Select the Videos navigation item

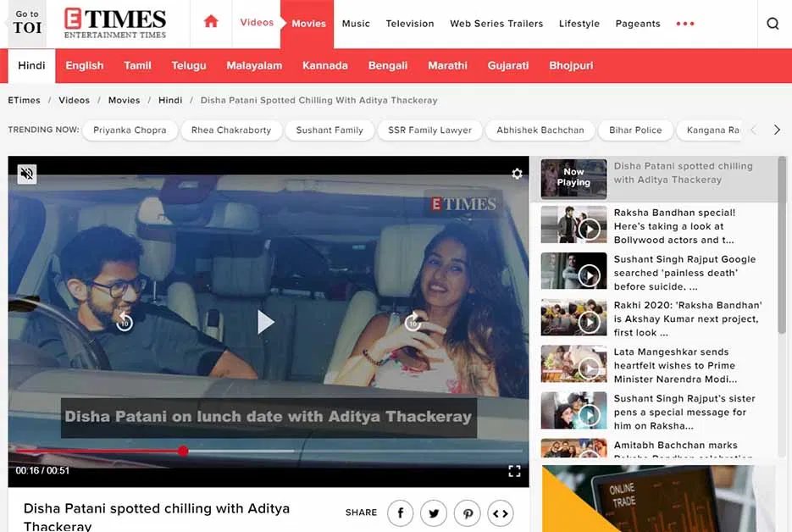point(257,22)
